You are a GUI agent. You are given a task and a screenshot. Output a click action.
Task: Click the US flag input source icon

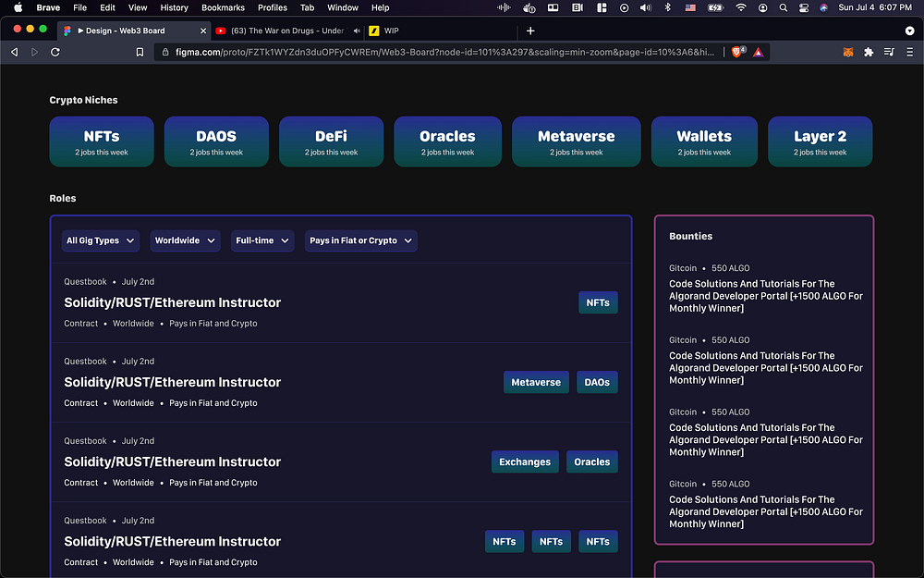pos(690,7)
